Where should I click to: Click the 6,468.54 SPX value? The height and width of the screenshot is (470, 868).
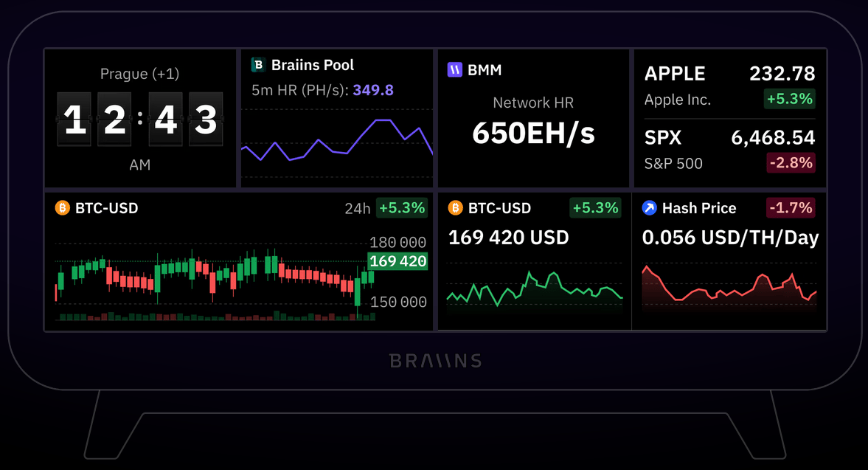773,138
